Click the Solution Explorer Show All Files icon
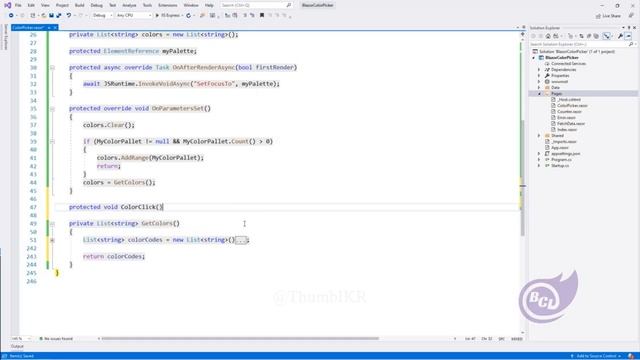The height and width of the screenshot is (360, 640). (596, 36)
